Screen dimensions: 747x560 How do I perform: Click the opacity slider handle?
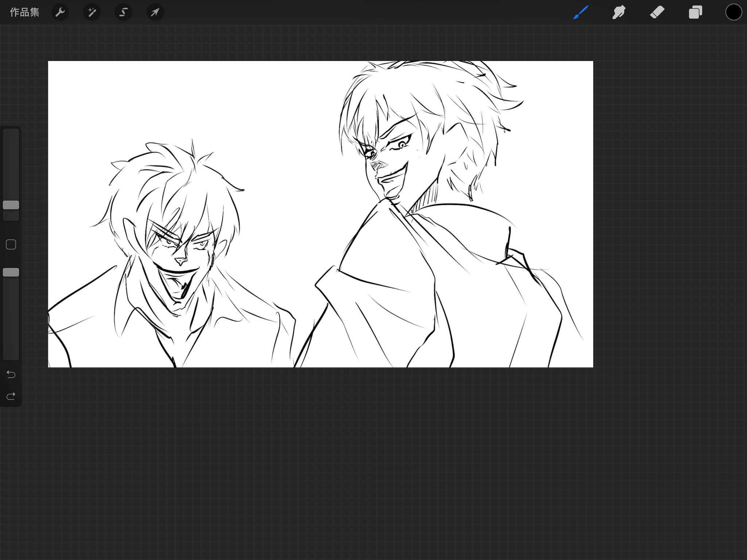(x=11, y=273)
